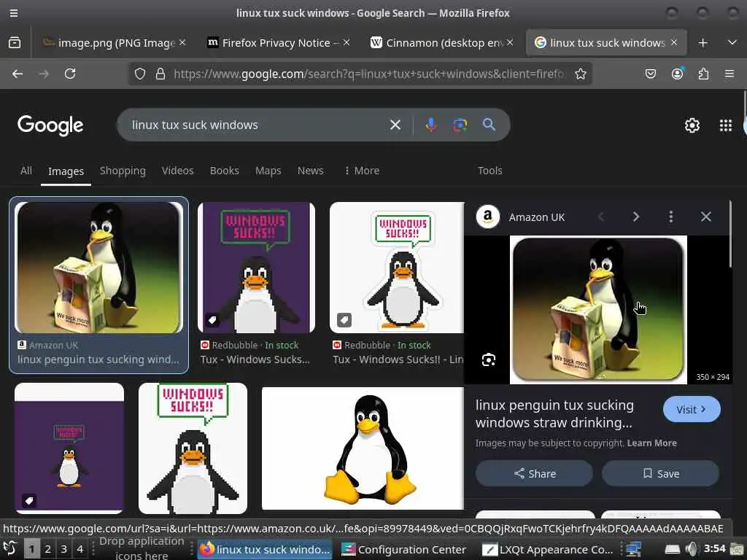Open the search Tools options

(x=489, y=171)
